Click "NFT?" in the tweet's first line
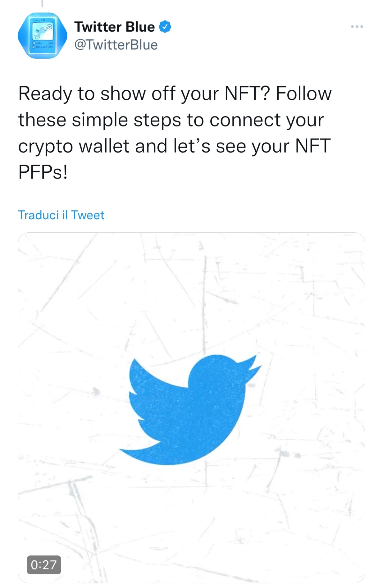The width and height of the screenshot is (383, 588). [x=247, y=94]
